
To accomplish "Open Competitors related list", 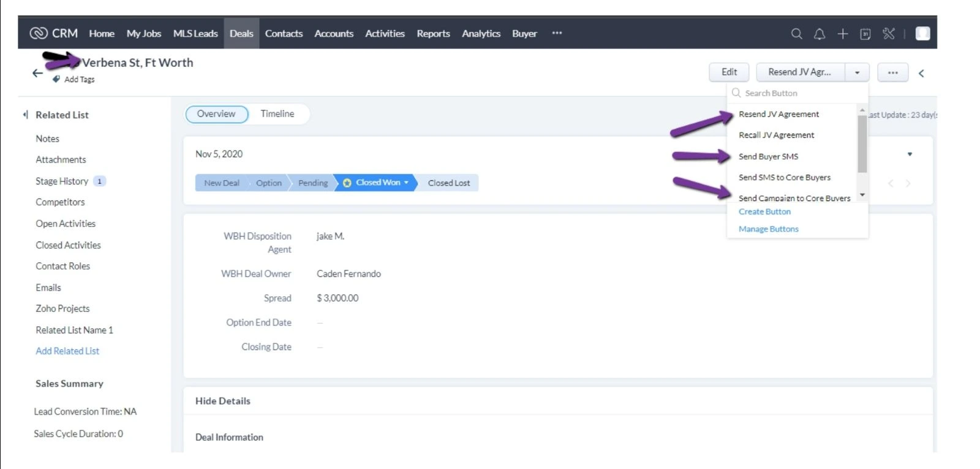I will click(60, 202).
